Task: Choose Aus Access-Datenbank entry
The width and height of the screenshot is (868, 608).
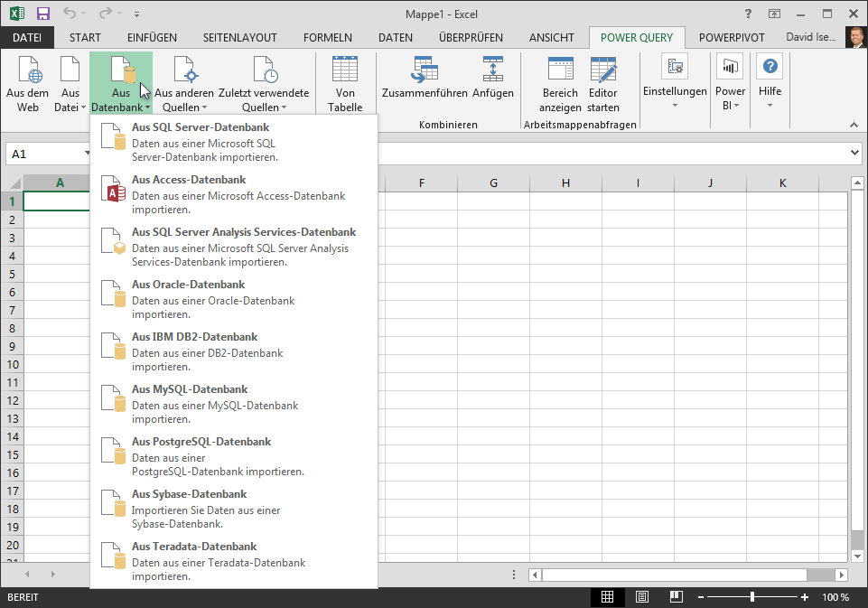Action: click(x=234, y=194)
